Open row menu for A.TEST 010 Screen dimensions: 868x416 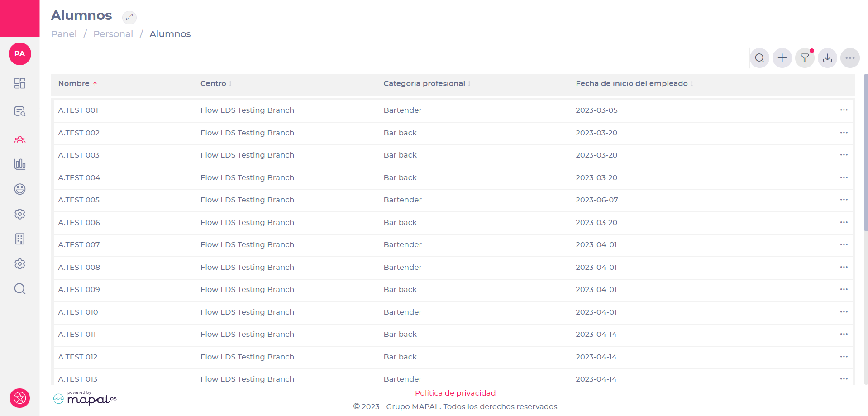844,312
